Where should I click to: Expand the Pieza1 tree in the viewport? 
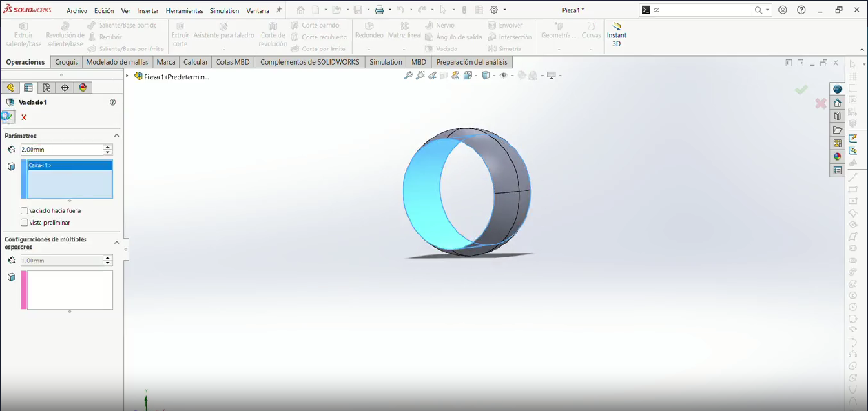[127, 76]
